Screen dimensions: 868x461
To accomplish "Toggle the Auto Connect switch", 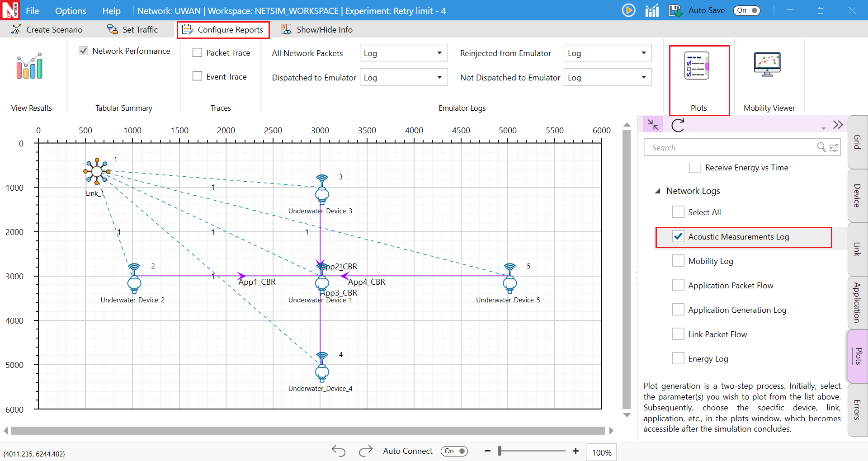I will 454,451.
